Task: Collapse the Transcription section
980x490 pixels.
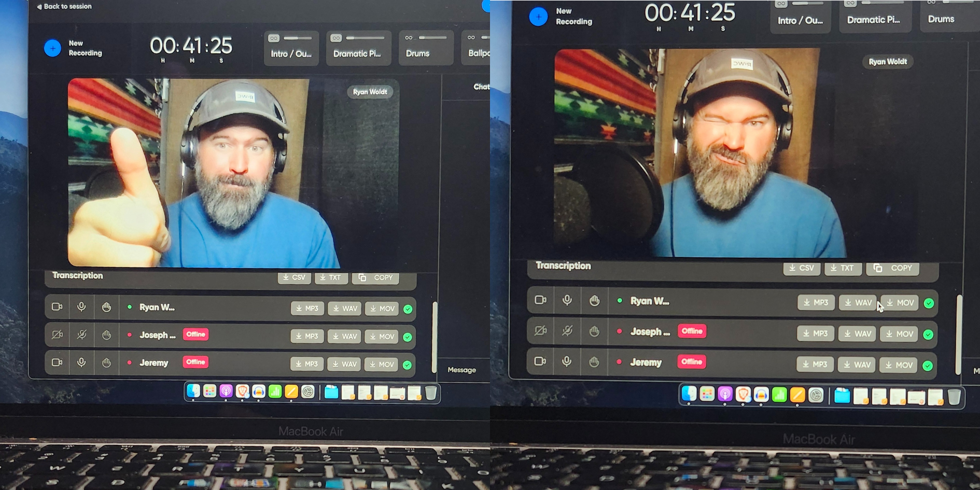Action: (x=77, y=275)
